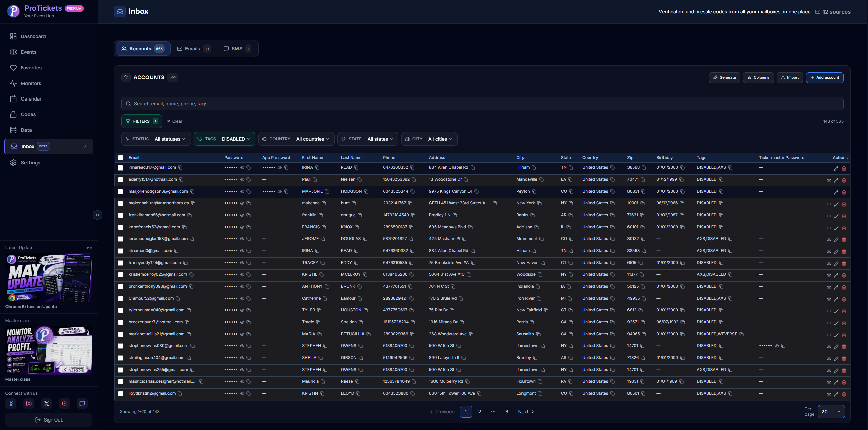The height and width of the screenshot is (430, 868).
Task: Copy first name SHEILA
Action: point(321,358)
